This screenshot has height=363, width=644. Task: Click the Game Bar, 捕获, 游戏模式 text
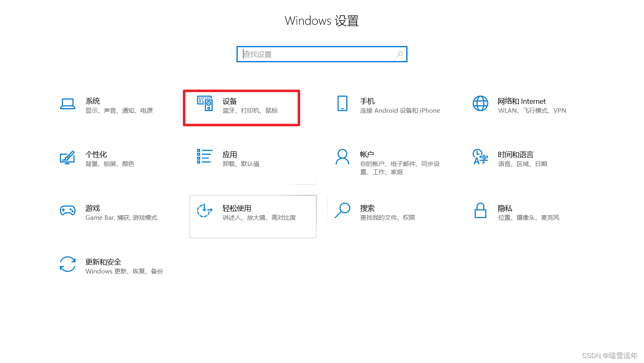(x=121, y=218)
